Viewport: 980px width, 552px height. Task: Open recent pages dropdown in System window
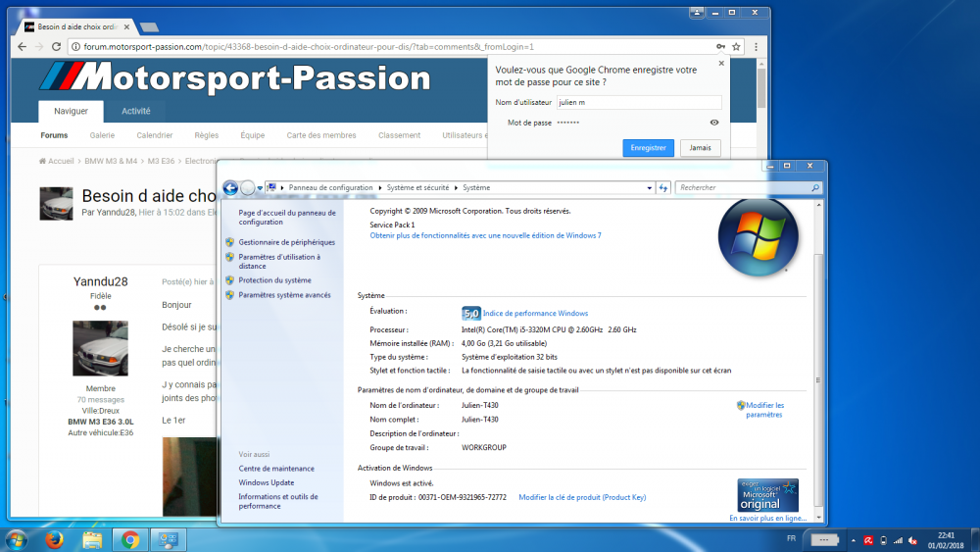click(x=260, y=187)
